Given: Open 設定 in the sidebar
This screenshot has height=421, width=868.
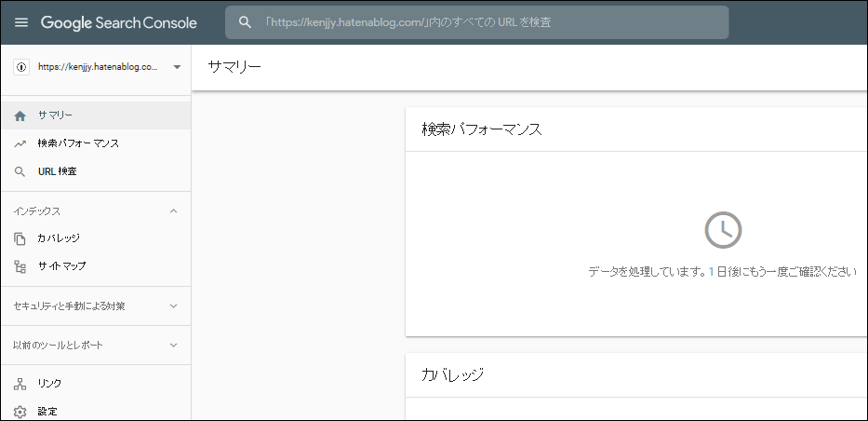Looking at the screenshot, I should coord(96,412).
